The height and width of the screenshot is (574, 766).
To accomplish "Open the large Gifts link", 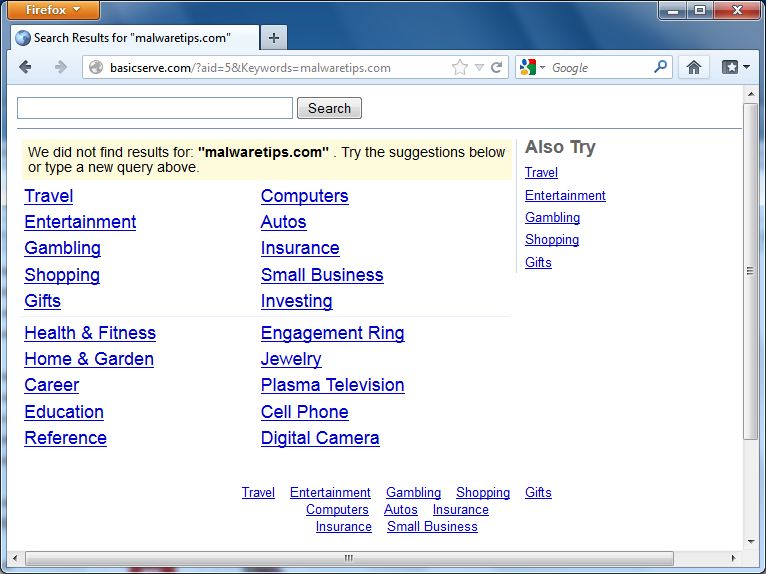I will point(43,301).
